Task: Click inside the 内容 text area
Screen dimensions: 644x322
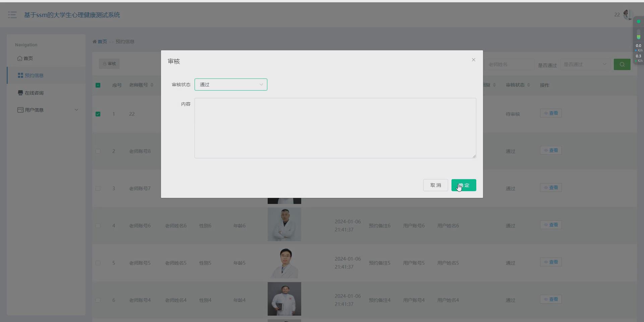Action: click(335, 128)
